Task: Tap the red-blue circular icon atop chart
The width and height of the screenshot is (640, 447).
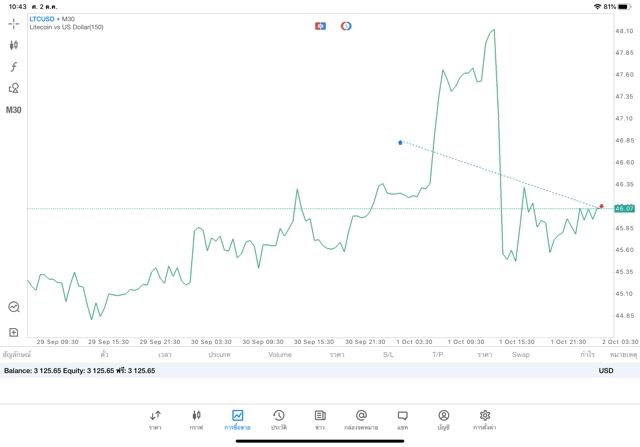Action: click(346, 25)
